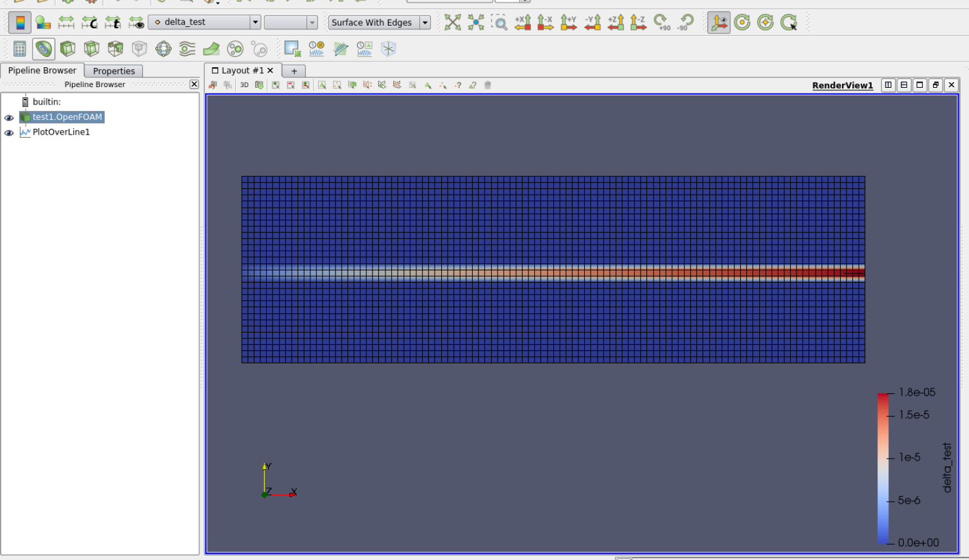Screen dimensions: 969x560
Task: Rotate view 90 degrees clockwise
Action: (662, 22)
